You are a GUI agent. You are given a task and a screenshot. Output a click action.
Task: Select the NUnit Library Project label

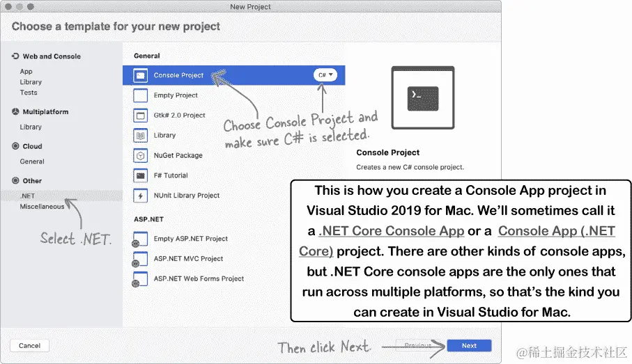tap(187, 196)
